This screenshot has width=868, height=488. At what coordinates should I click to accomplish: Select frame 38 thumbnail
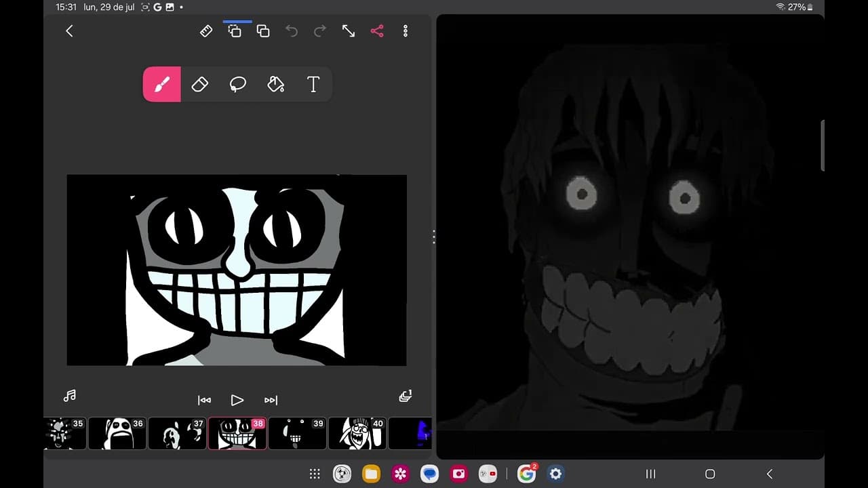[237, 433]
